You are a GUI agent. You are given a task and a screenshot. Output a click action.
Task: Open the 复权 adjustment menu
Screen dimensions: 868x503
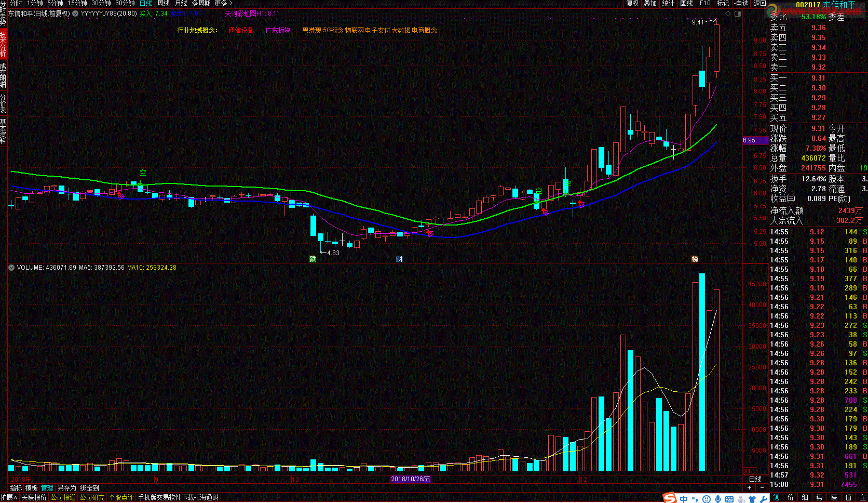(x=633, y=3)
